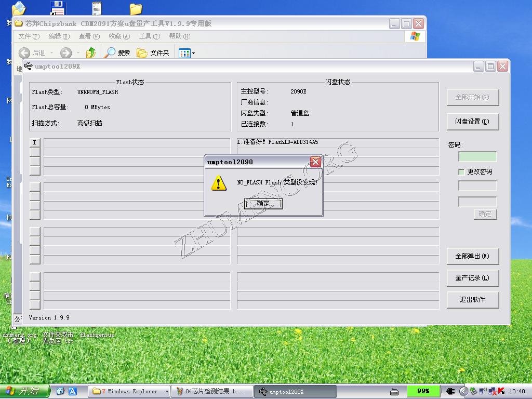This screenshot has width=532, height=399.
Task: Click the disconnected network tray icon with red X
Action: click(x=493, y=391)
